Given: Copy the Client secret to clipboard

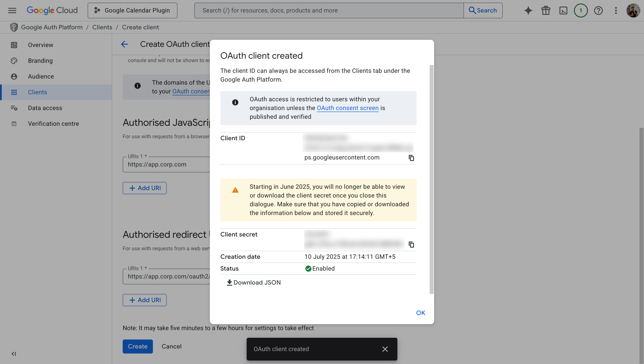Looking at the screenshot, I should 411,244.
